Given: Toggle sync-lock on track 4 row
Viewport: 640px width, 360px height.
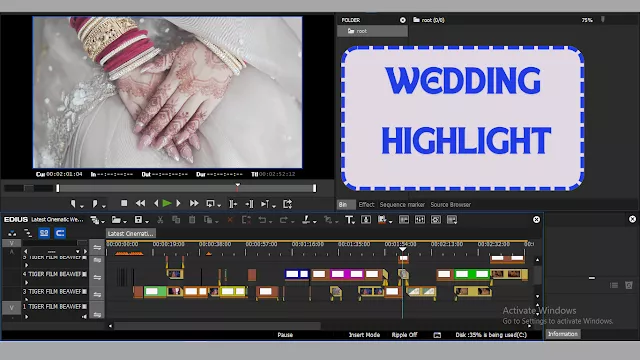Looking at the screenshot, I should [x=97, y=277].
